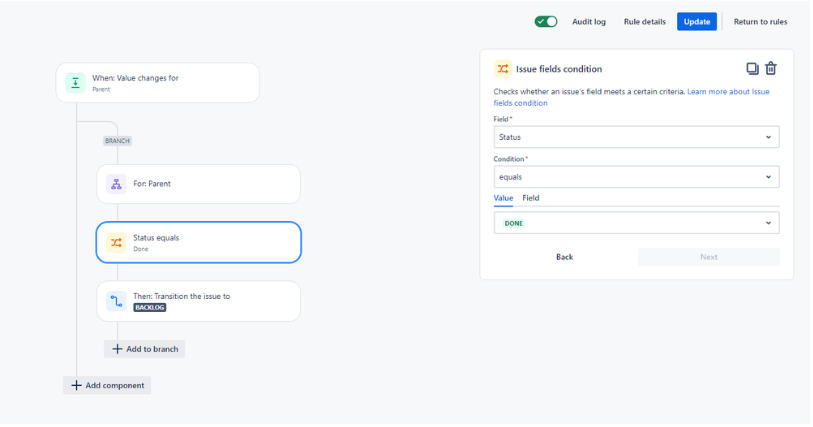
Task: Click the Back button in the condition panel
Action: click(x=564, y=257)
